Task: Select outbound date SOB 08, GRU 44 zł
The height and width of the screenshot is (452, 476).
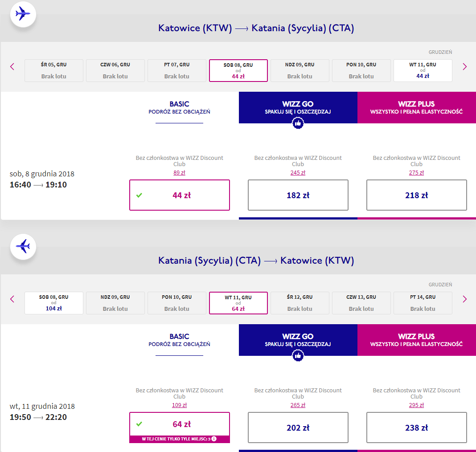Action: coord(238,70)
